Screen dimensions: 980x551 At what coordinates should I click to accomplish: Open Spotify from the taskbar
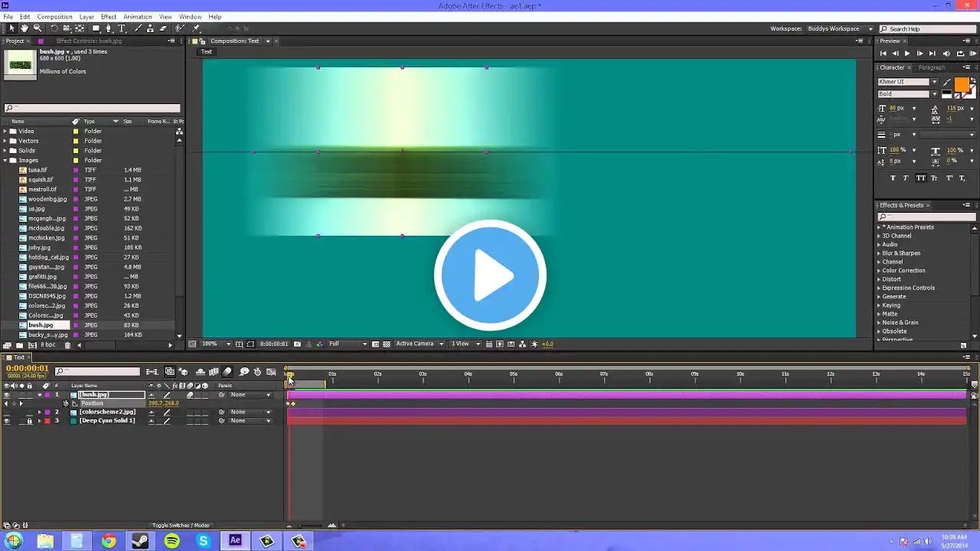pos(171,541)
